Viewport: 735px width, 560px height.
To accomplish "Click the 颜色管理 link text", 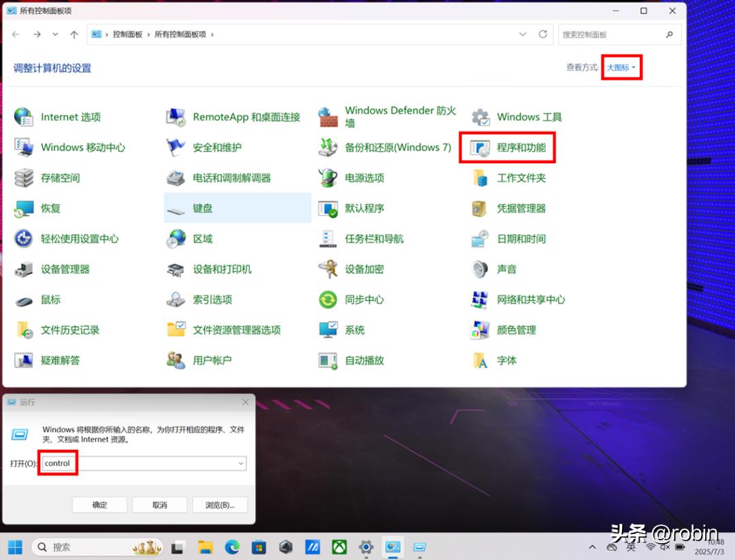I will [x=516, y=330].
